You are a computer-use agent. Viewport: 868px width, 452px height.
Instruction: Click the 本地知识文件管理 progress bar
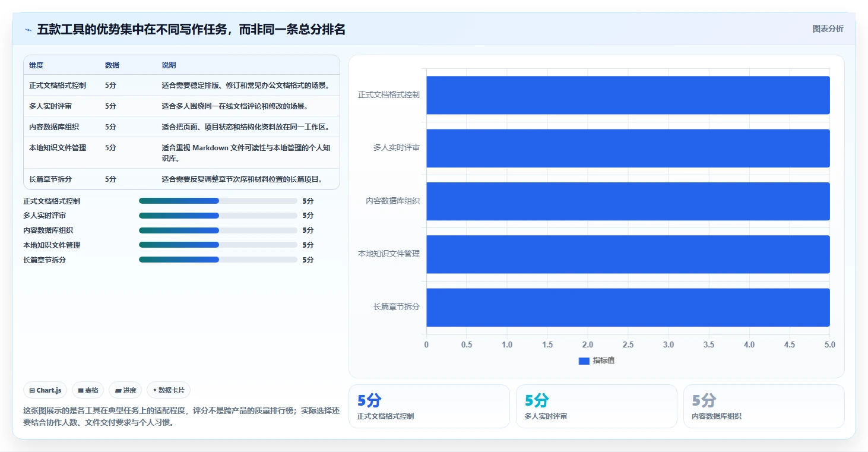click(218, 245)
